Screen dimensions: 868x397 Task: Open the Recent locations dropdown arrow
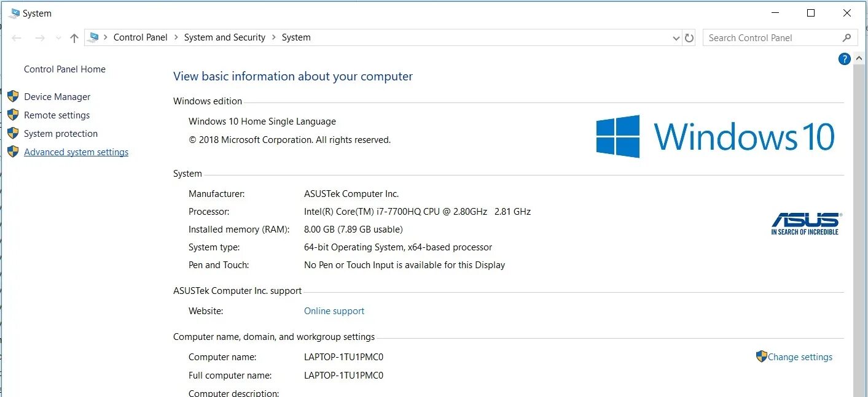58,38
